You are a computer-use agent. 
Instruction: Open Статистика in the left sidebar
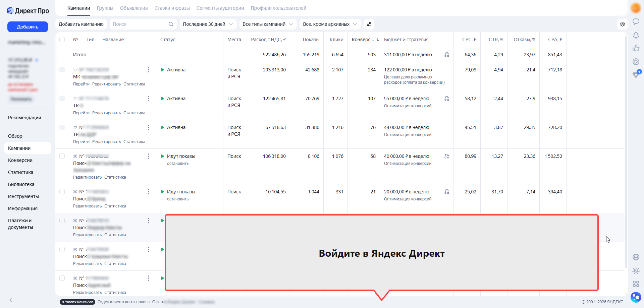point(21,172)
